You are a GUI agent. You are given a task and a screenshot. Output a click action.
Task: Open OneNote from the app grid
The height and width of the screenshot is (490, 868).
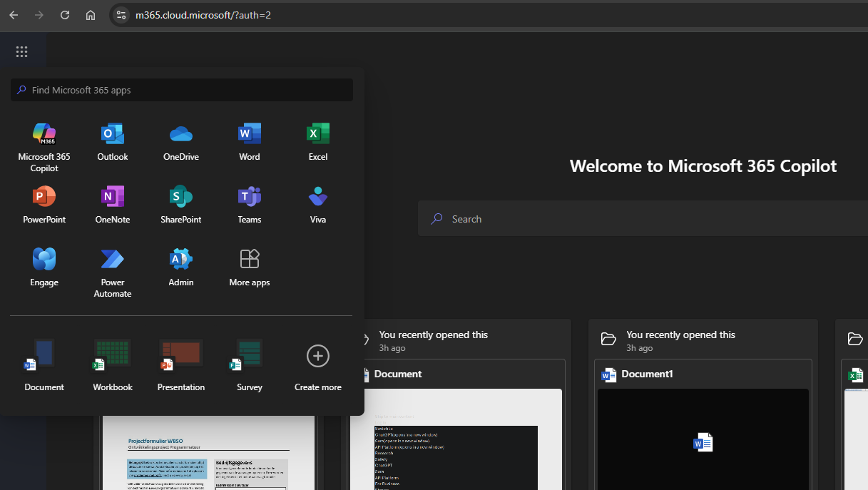[113, 197]
